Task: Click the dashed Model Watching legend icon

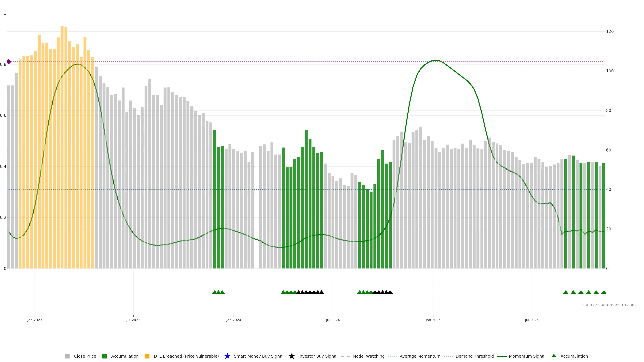Action: pos(345,356)
